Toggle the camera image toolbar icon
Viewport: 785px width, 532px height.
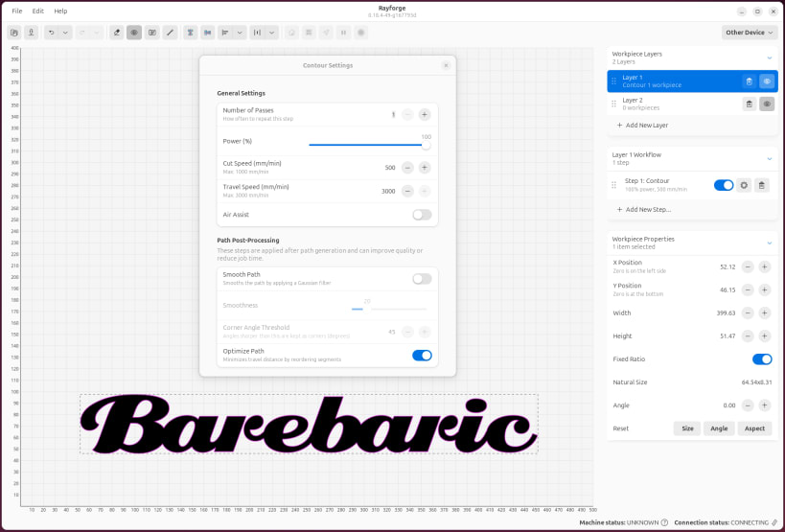click(152, 33)
